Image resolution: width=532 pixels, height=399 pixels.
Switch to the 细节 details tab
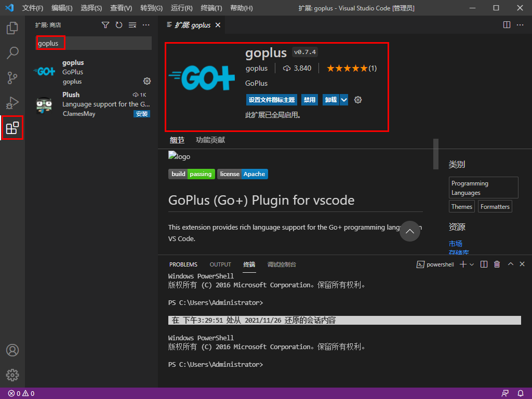[x=177, y=140]
